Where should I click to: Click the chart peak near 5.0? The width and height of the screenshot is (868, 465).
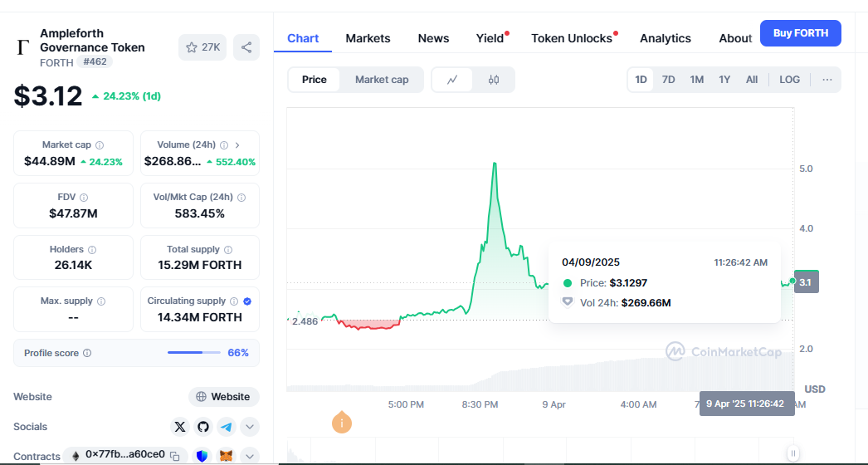pos(495,163)
